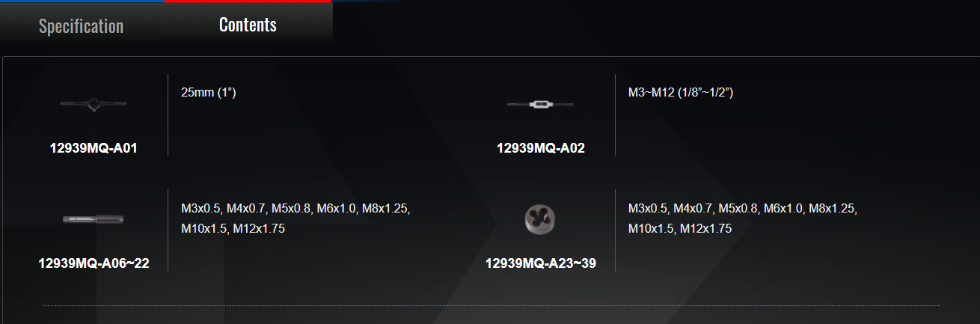Click the blue bar above Specification tab
The image size is (980, 324).
pos(82,1)
